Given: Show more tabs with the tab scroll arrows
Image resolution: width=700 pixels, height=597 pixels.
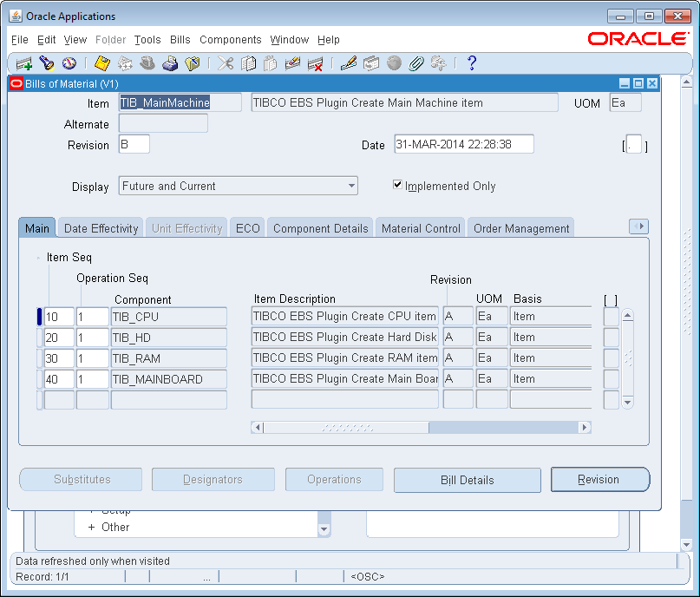Looking at the screenshot, I should (x=638, y=226).
